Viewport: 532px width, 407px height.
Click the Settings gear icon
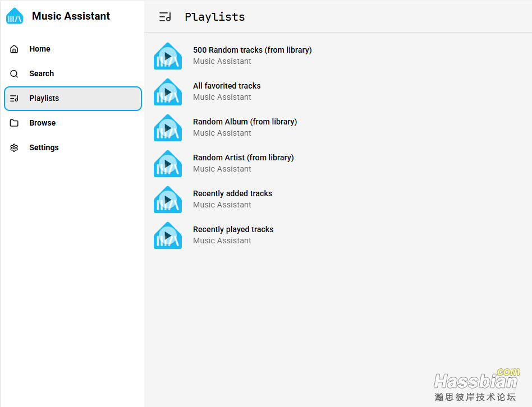point(15,147)
